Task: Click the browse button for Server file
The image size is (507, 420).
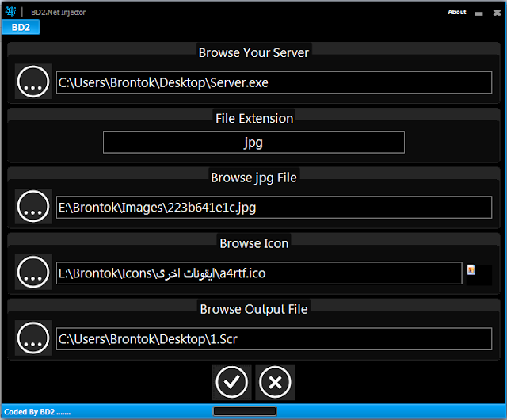Action: tap(33, 82)
